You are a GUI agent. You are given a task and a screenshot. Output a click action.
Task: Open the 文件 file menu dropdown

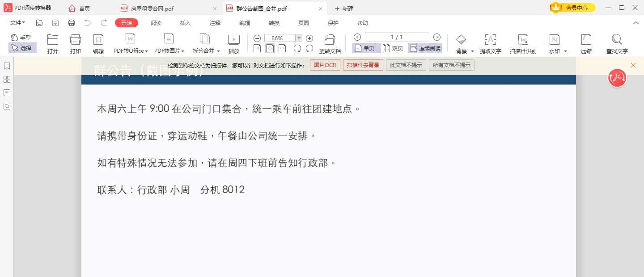pos(17,23)
